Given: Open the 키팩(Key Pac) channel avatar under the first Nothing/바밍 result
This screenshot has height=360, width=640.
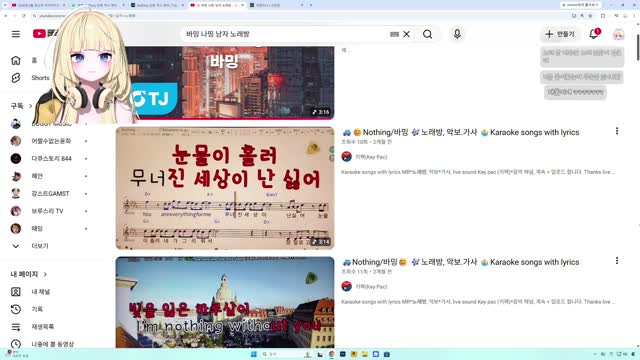Looking at the screenshot, I should [347, 157].
